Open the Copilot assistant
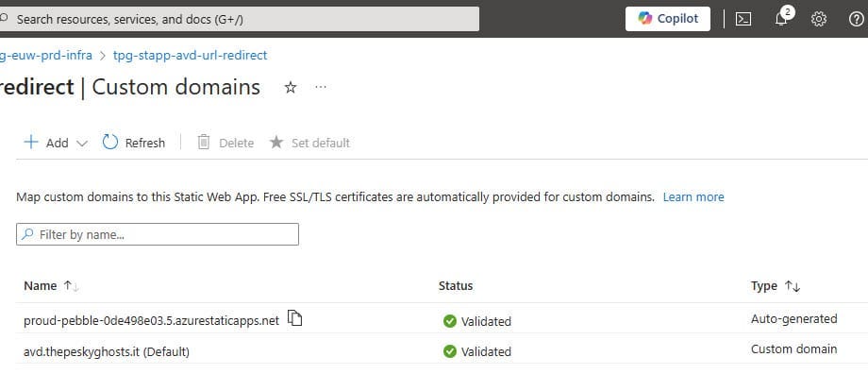This screenshot has height=391, width=868. point(668,19)
